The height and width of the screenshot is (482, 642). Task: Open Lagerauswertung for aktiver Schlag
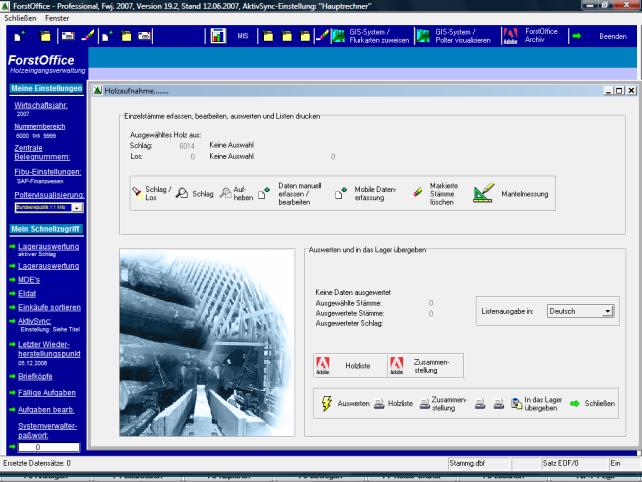pyautogui.click(x=48, y=247)
